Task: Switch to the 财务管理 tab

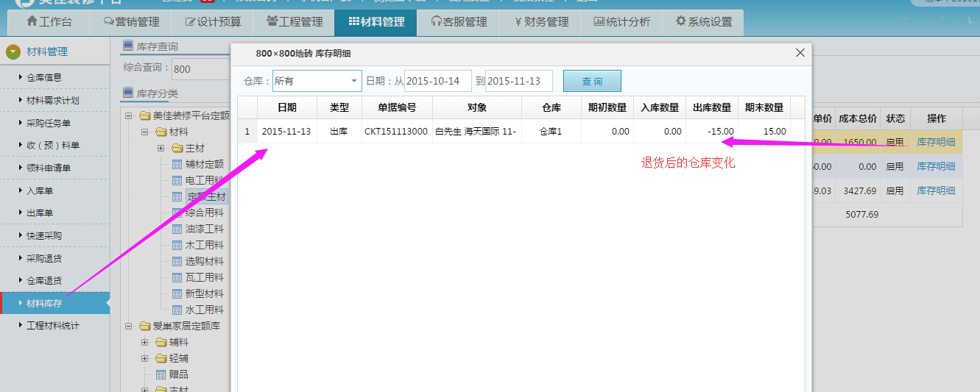Action: 542,22
